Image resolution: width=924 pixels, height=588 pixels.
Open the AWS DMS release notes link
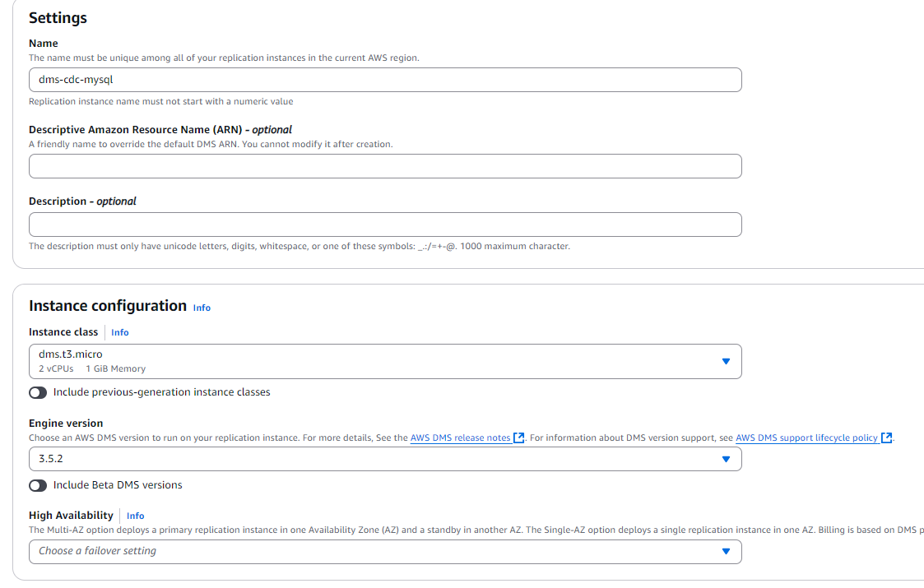460,438
